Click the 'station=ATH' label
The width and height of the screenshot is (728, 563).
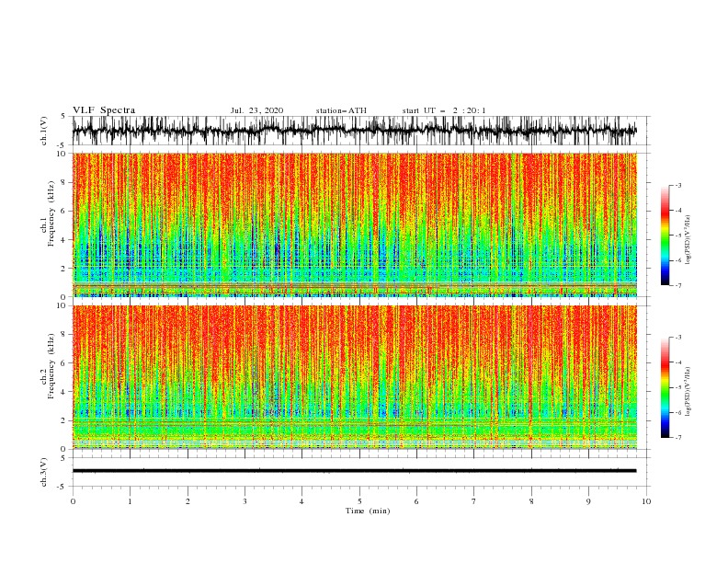coord(341,110)
